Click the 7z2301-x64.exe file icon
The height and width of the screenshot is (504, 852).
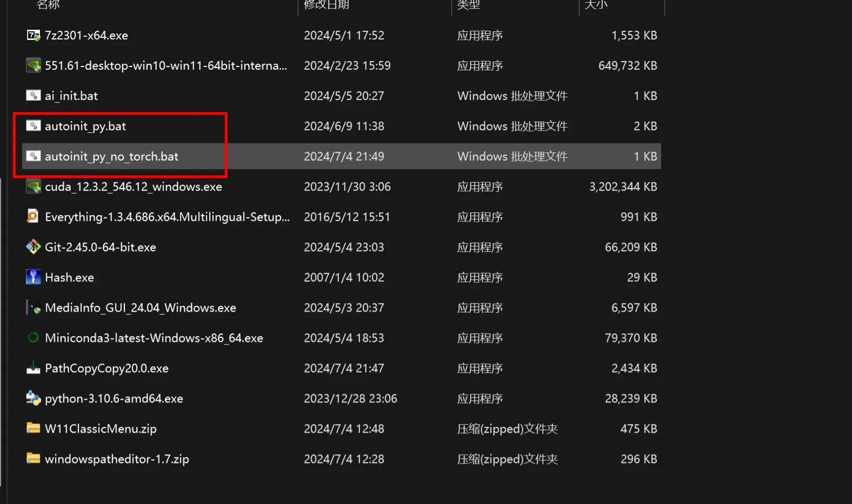pos(34,35)
